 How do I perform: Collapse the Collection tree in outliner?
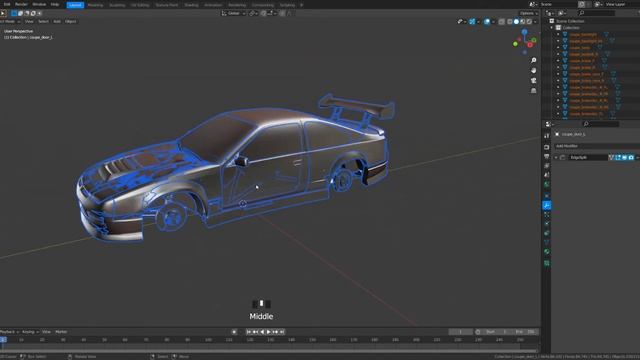pos(552,28)
